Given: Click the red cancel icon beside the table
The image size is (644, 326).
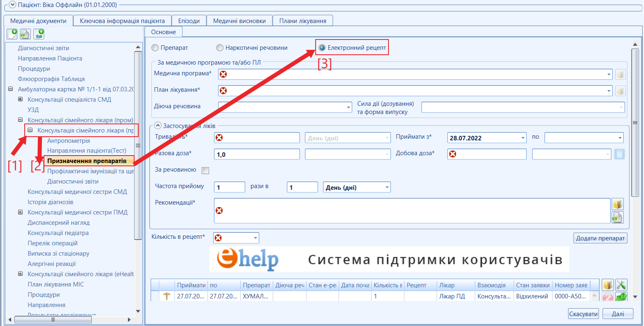Looking at the screenshot, I should [608, 297].
